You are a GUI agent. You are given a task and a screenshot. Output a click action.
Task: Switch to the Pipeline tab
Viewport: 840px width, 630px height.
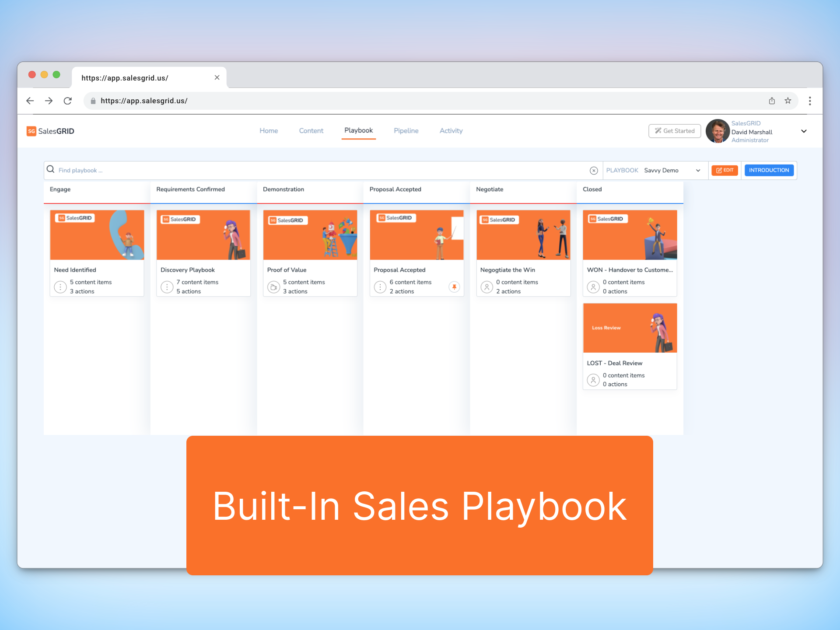pyautogui.click(x=406, y=130)
